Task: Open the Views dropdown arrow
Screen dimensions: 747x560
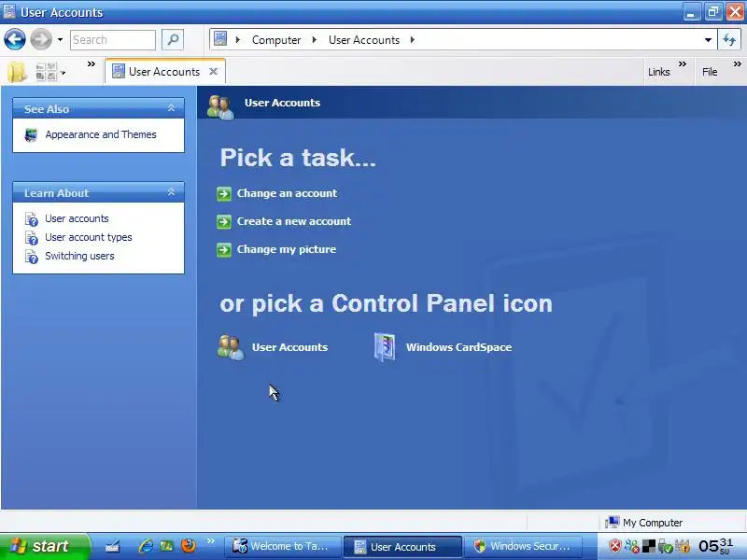Action: (x=63, y=73)
